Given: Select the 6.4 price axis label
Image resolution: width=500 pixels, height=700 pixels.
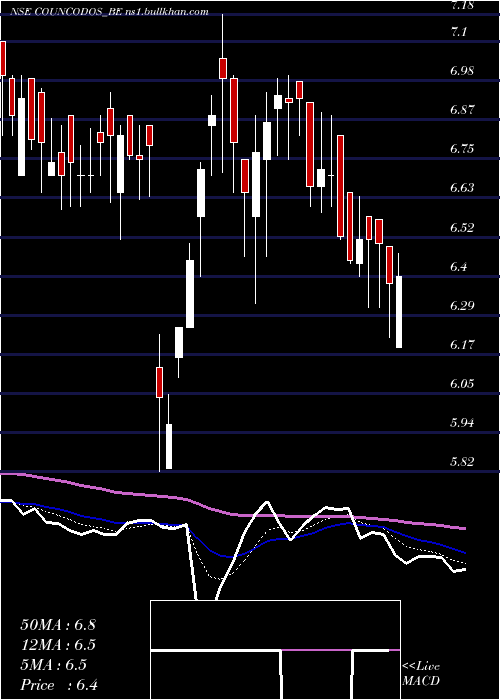Looking at the screenshot, I should pos(461,267).
